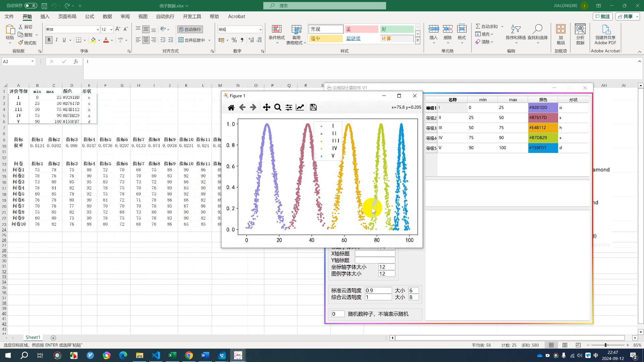Expand the Name Box dropdown arrow
This screenshot has height=362, width=644.
coord(33,61)
